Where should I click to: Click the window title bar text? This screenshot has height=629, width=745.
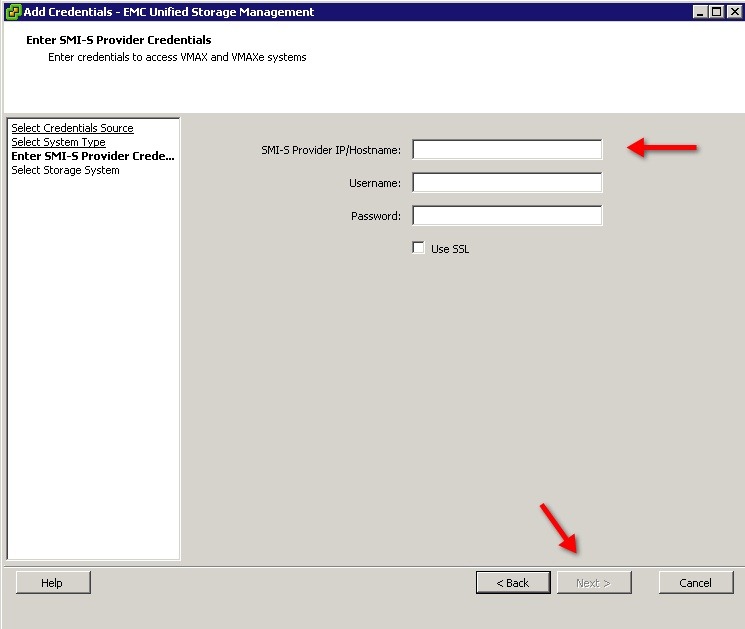click(168, 12)
